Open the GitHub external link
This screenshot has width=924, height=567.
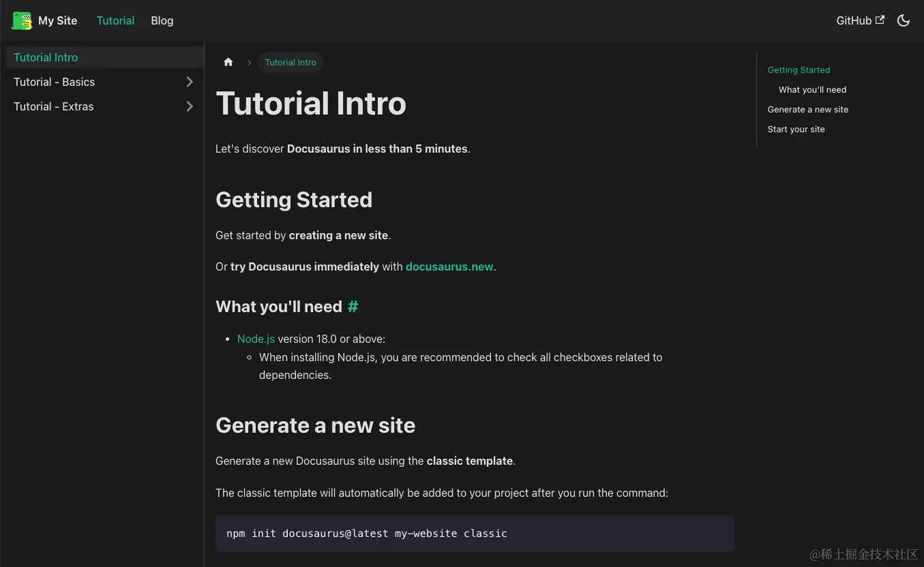860,20
